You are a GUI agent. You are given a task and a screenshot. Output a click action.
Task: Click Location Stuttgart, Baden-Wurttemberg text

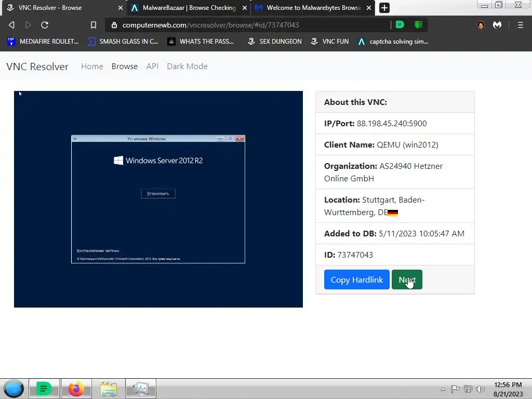(374, 206)
